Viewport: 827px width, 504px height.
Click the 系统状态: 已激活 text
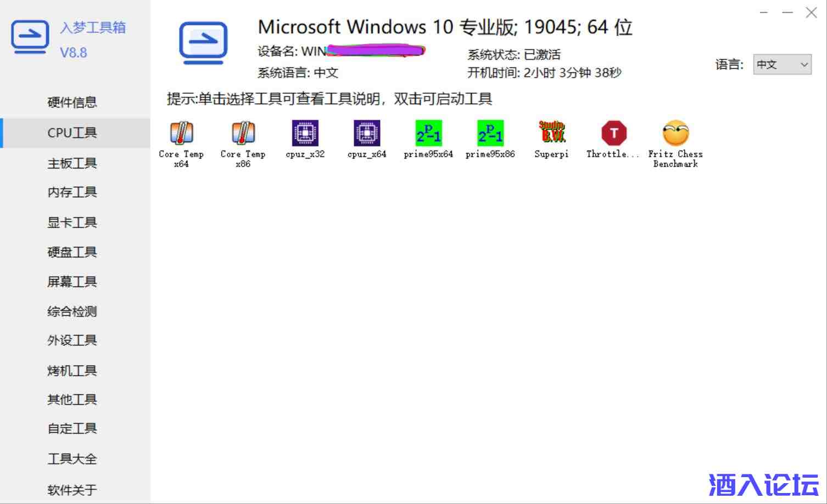(x=514, y=55)
